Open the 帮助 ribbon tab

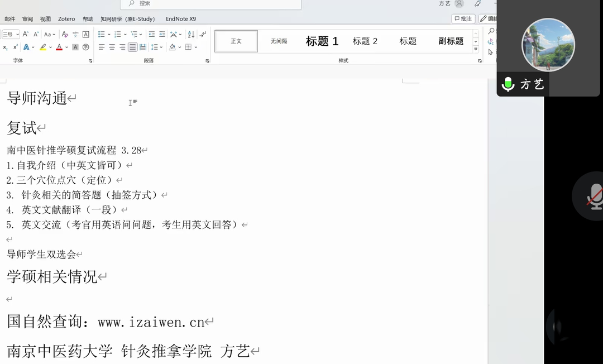click(x=88, y=19)
